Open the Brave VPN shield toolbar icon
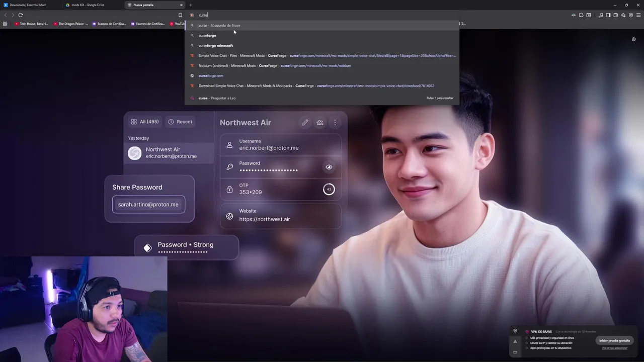The image size is (644, 362). [x=631, y=15]
